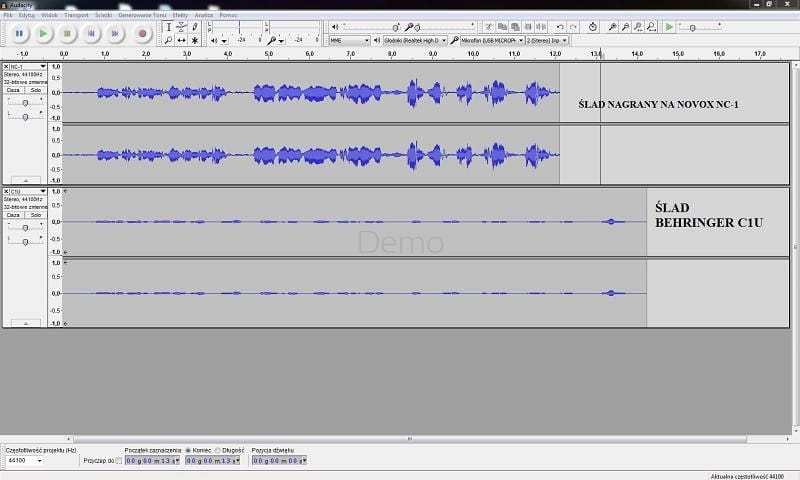
Task: Open the Efekty menu
Action: point(181,16)
